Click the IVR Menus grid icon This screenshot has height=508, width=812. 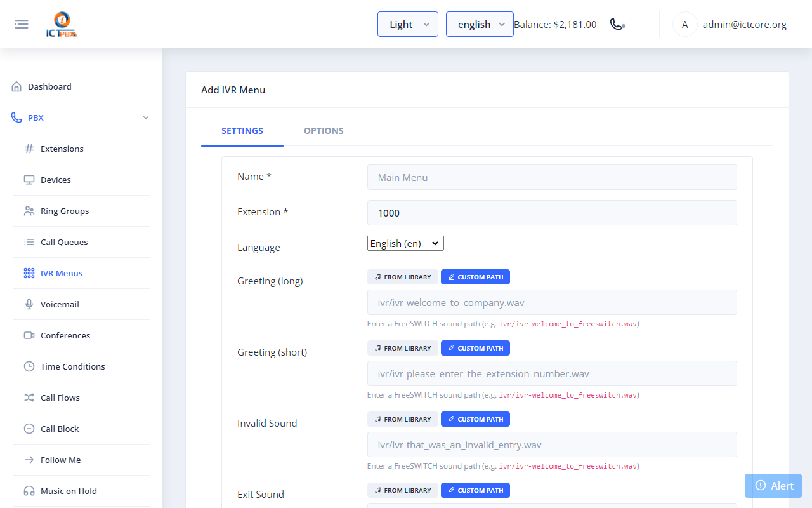click(29, 273)
